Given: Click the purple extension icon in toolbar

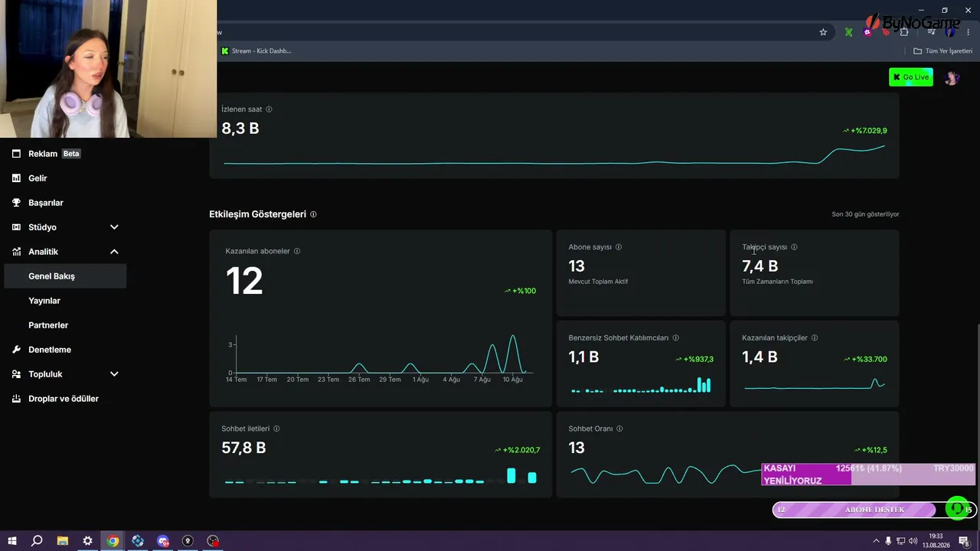Looking at the screenshot, I should click(x=867, y=32).
